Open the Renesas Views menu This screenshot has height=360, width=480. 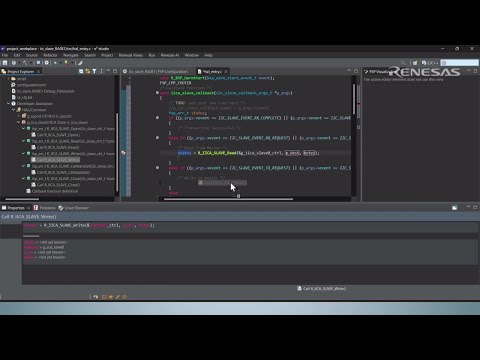[131, 55]
